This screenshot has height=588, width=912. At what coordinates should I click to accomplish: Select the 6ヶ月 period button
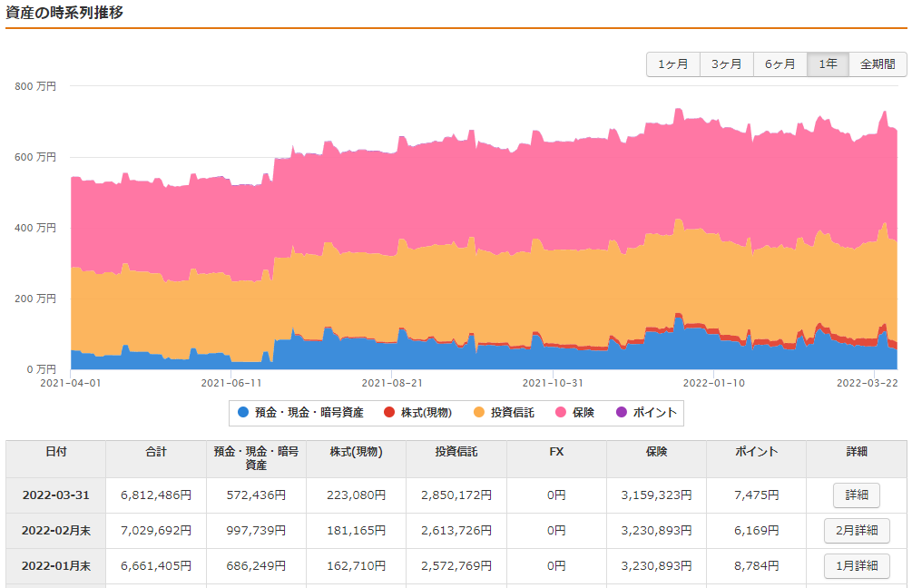click(779, 64)
